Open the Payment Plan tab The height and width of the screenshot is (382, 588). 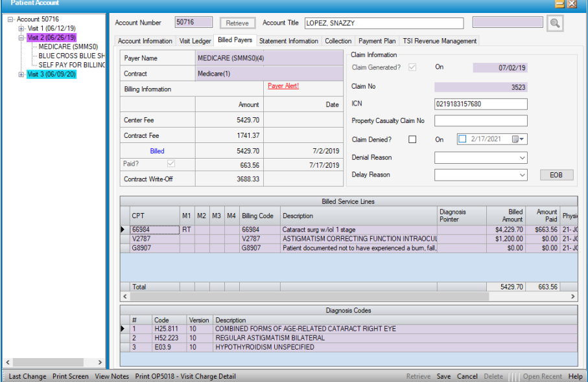[x=377, y=41]
